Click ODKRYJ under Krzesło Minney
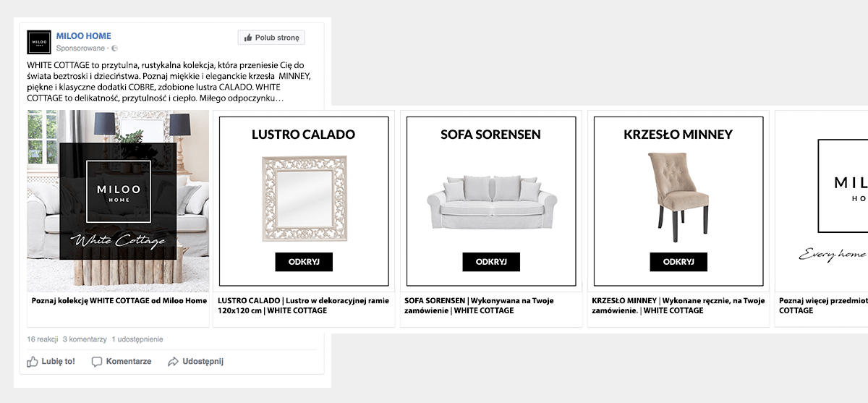 pos(678,262)
